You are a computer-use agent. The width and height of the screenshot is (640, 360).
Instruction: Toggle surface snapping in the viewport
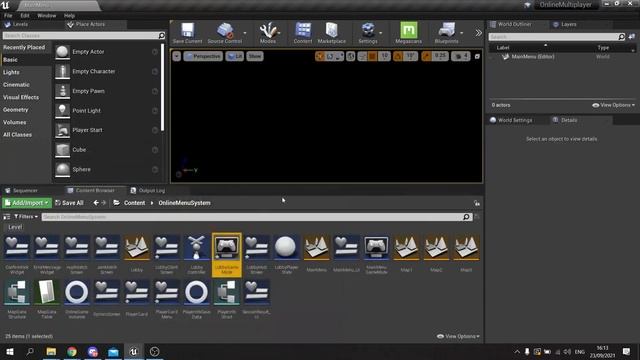click(362, 56)
